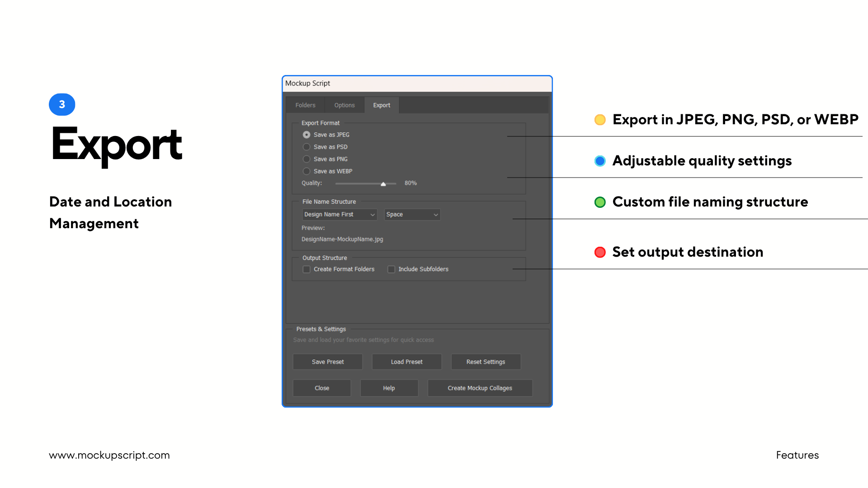Image resolution: width=868 pixels, height=488 pixels.
Task: Click the Help button
Action: [389, 388]
